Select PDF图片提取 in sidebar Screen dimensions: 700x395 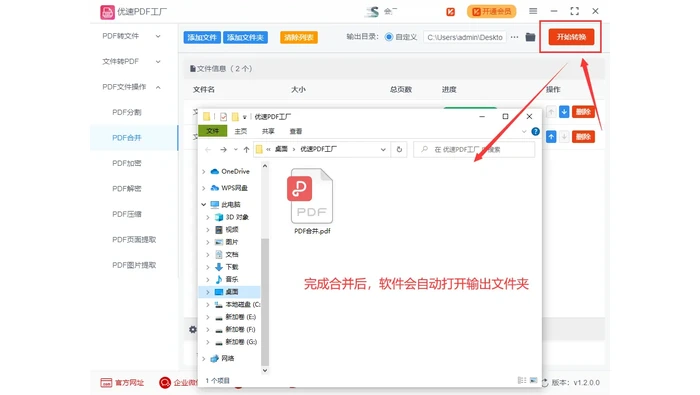pyautogui.click(x=134, y=265)
